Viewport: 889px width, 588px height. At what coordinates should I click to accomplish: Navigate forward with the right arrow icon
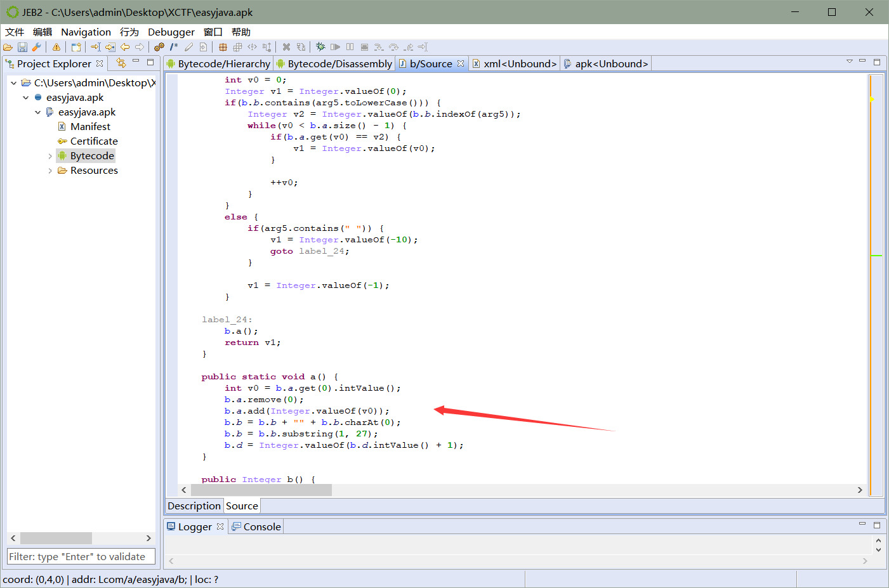tap(140, 47)
